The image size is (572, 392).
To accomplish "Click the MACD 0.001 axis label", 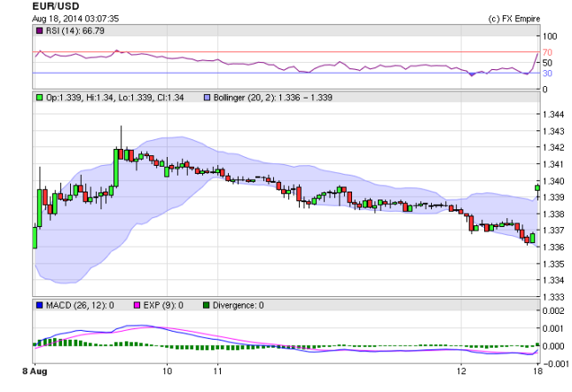I will pos(553,328).
